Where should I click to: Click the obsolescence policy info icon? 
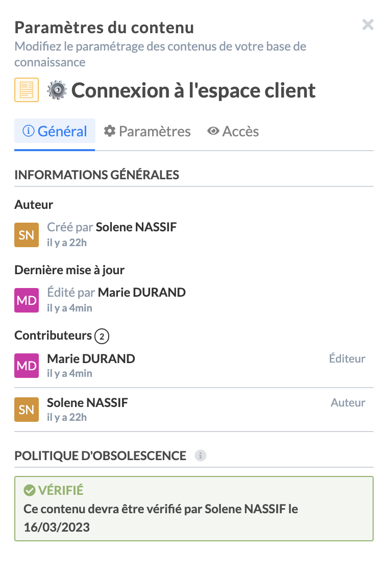click(x=201, y=456)
